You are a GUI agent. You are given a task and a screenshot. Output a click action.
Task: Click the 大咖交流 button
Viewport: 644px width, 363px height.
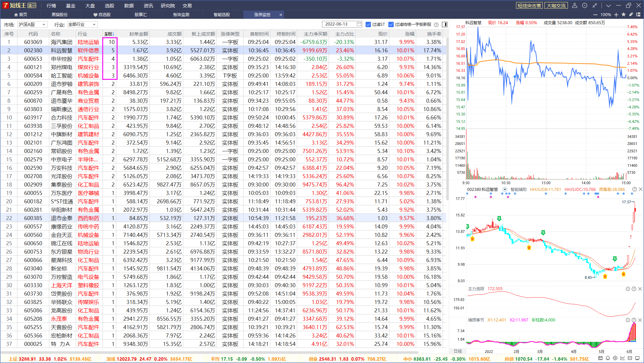(556, 6)
